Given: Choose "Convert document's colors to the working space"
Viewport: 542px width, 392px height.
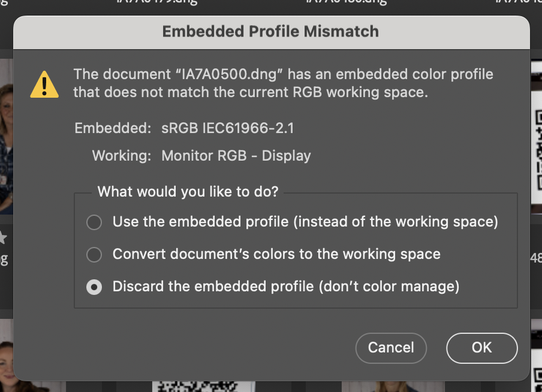Looking at the screenshot, I should [94, 254].
